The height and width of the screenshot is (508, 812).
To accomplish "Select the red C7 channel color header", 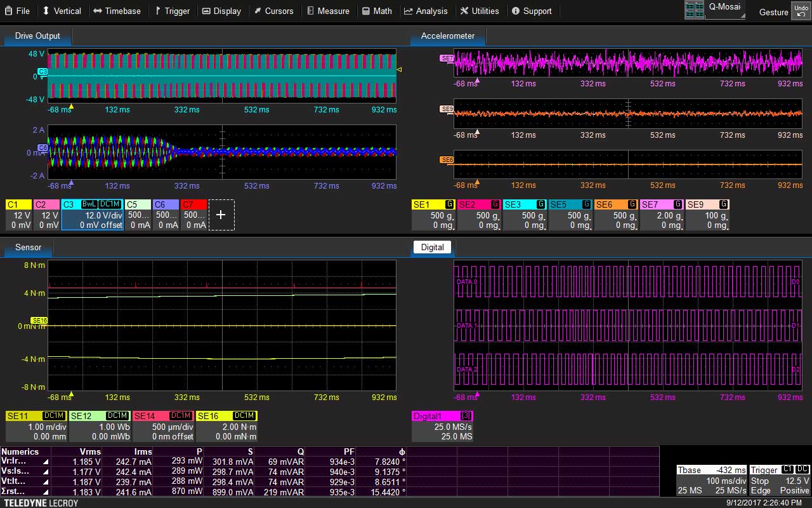I will 194,204.
